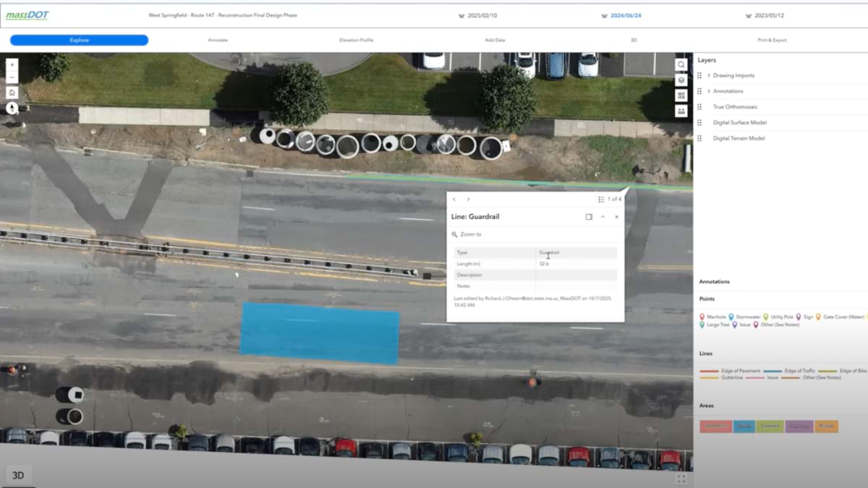Select the Digital Terrain Model layer
Screen dimensions: 868x488
(x=739, y=138)
